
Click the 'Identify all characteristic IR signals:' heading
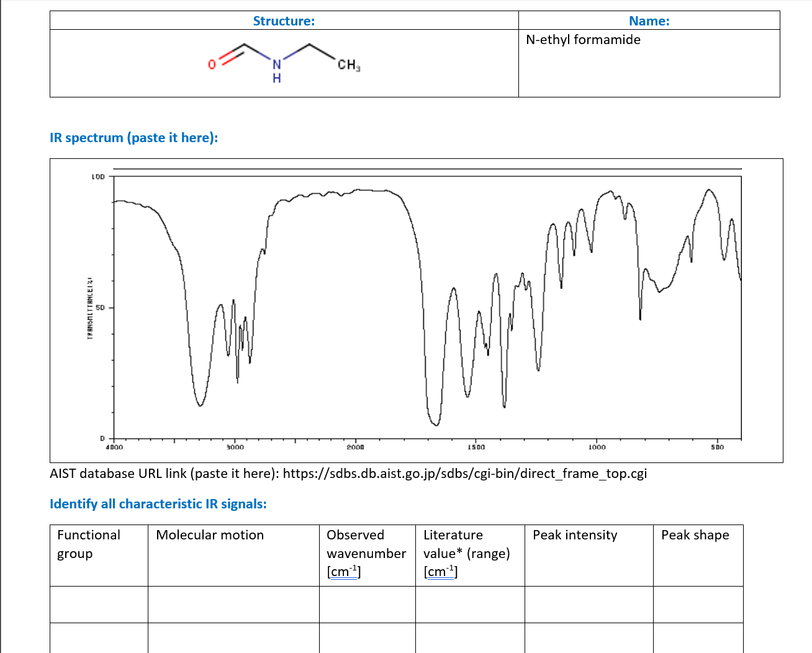(158, 504)
